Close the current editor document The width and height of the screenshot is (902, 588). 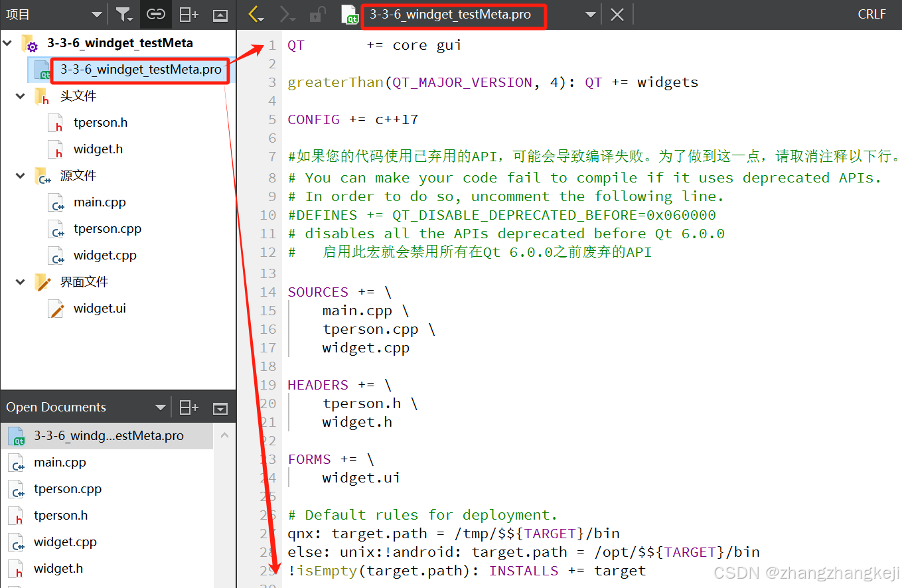pos(617,14)
